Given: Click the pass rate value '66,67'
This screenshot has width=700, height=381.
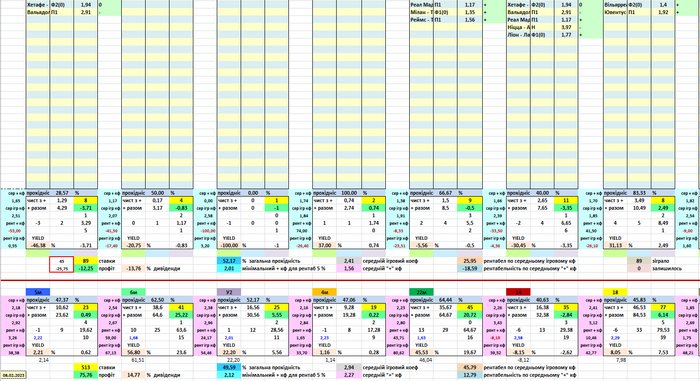Looking at the screenshot, I should pos(445,193).
